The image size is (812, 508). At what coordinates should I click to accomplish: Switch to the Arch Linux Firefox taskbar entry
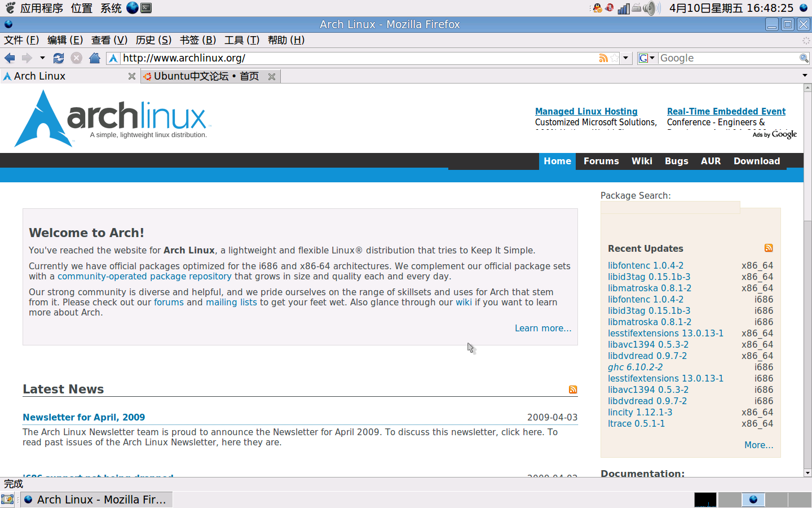click(x=96, y=500)
